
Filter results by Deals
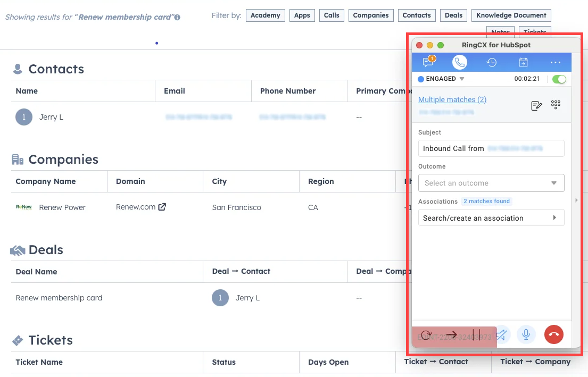pos(454,15)
